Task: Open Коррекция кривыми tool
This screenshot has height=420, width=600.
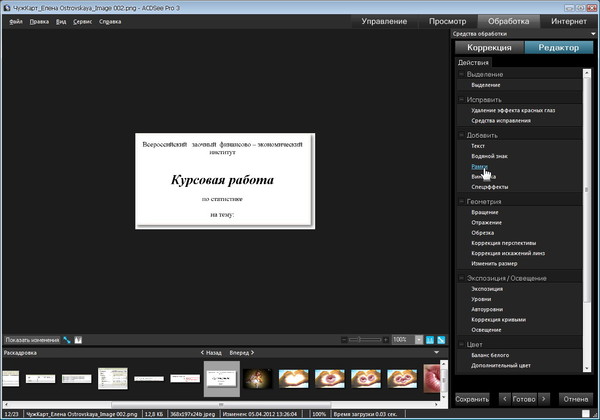Action: pyautogui.click(x=499, y=319)
